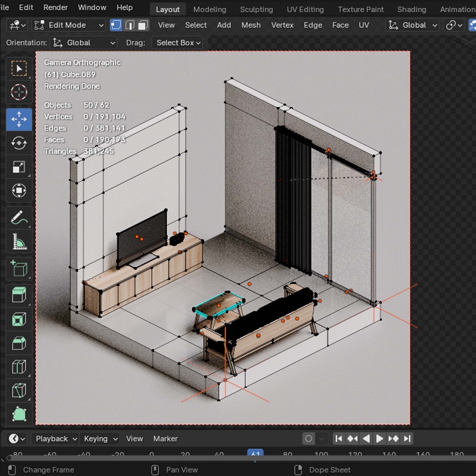Select the Annotate pencil tool
This screenshot has height=476, width=476.
(19, 218)
